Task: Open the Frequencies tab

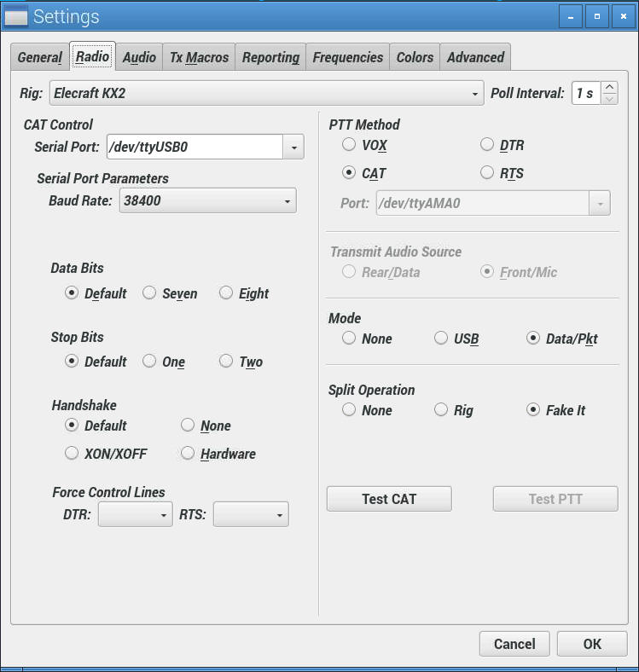Action: [347, 57]
